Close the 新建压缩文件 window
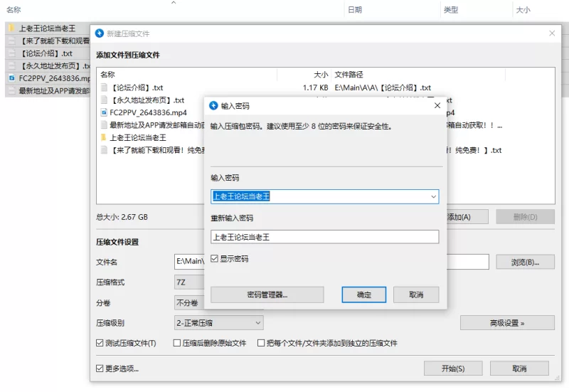Image resolution: width=569 pixels, height=392 pixels. (x=552, y=33)
